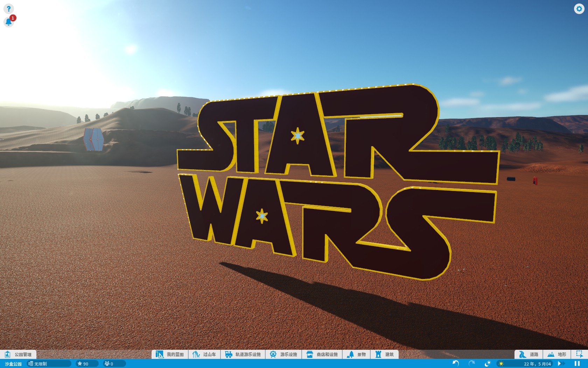Increase game speed with fast-forward arrows

561,364
